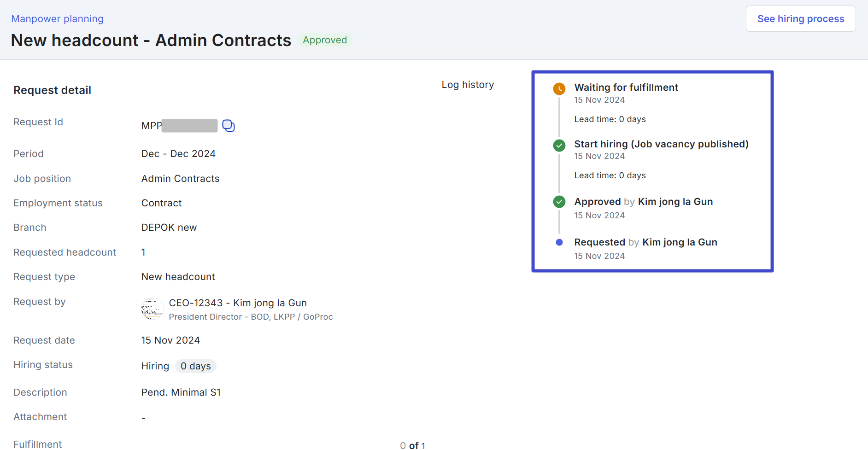Screen dimensions: 868x450
Task: Click the 0 days hiring status badge
Action: coord(195,366)
